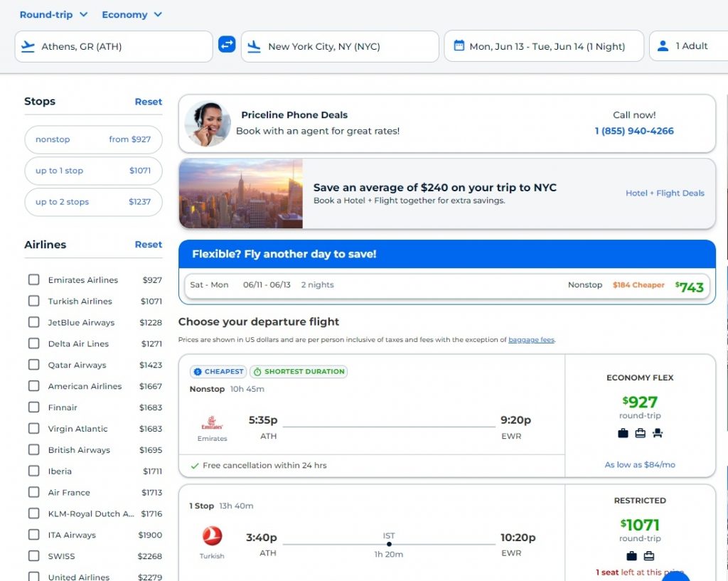728x581 pixels.
Task: Click the departure plane icon in Athens field
Action: pyautogui.click(x=28, y=46)
